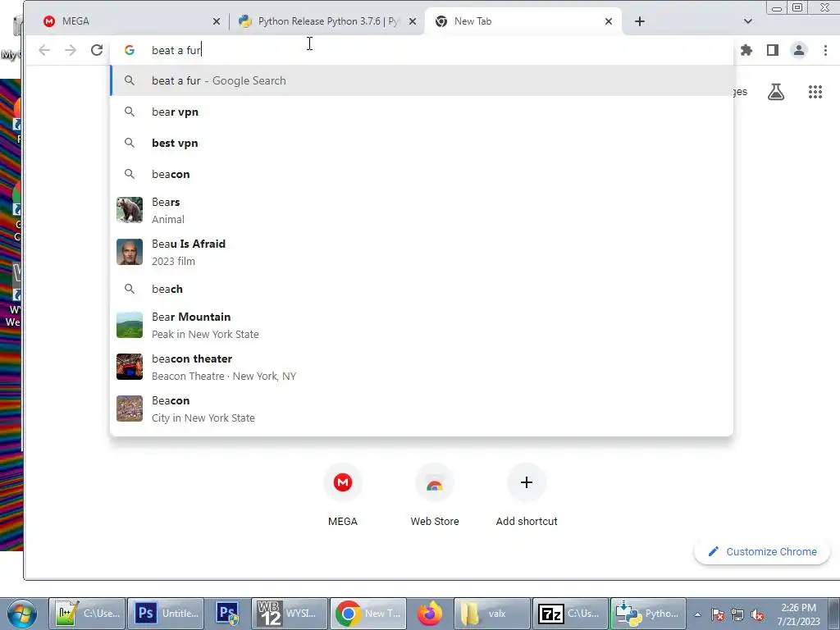
Task: Open Photoshop 'Untitle...' taskbar item
Action: pos(166,614)
